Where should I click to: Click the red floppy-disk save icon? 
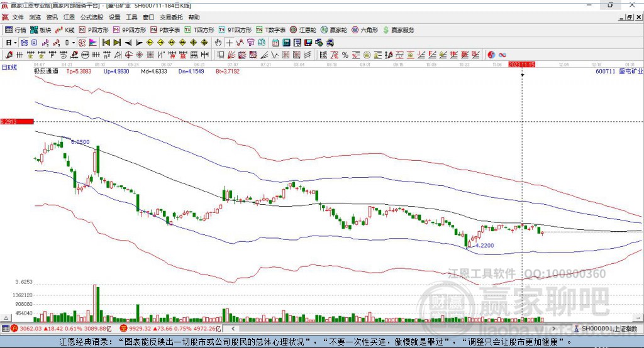[x=308, y=43]
